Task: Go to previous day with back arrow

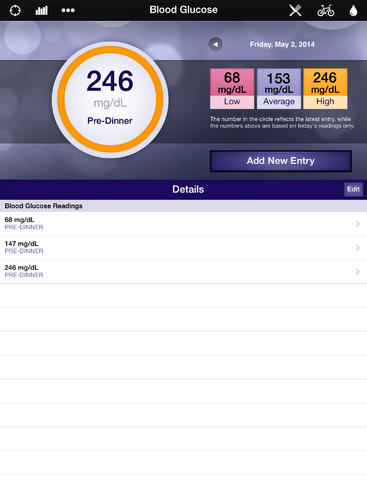Action: 216,44
